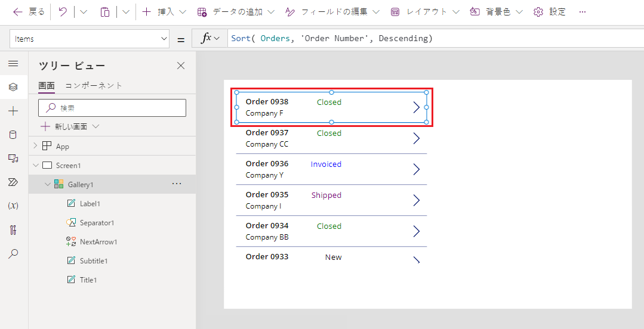Open the Media icon in left sidebar
The image size is (644, 329).
tap(13, 158)
